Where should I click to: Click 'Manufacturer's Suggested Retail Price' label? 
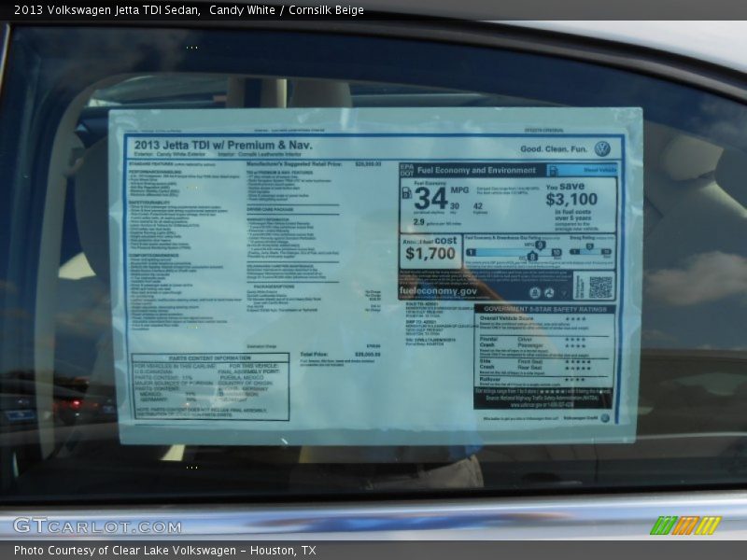click(x=294, y=164)
